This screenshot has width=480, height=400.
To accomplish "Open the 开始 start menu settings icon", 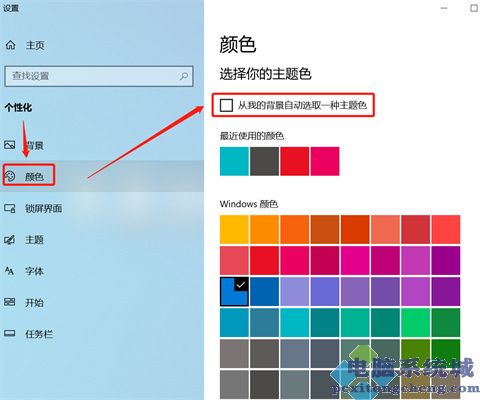I will pyautogui.click(x=10, y=302).
